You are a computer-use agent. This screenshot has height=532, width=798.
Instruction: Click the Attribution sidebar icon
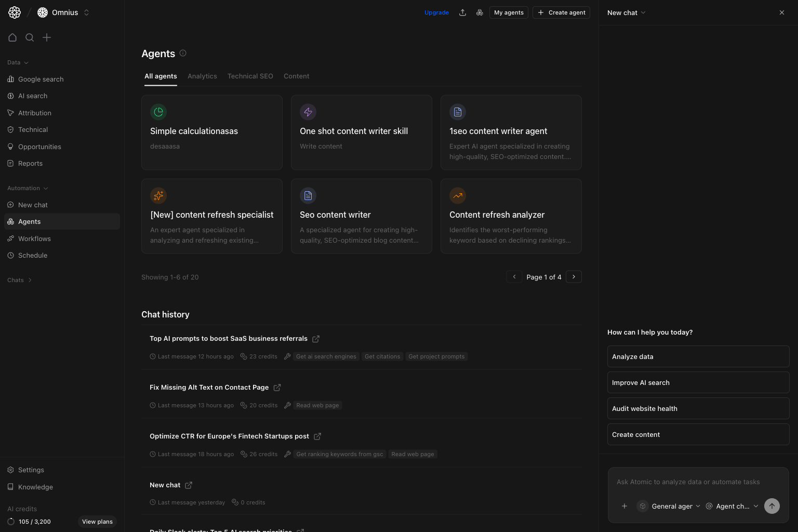pyautogui.click(x=10, y=113)
